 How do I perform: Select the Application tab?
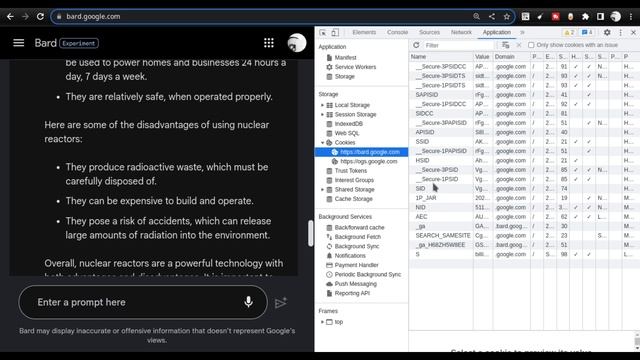[496, 32]
